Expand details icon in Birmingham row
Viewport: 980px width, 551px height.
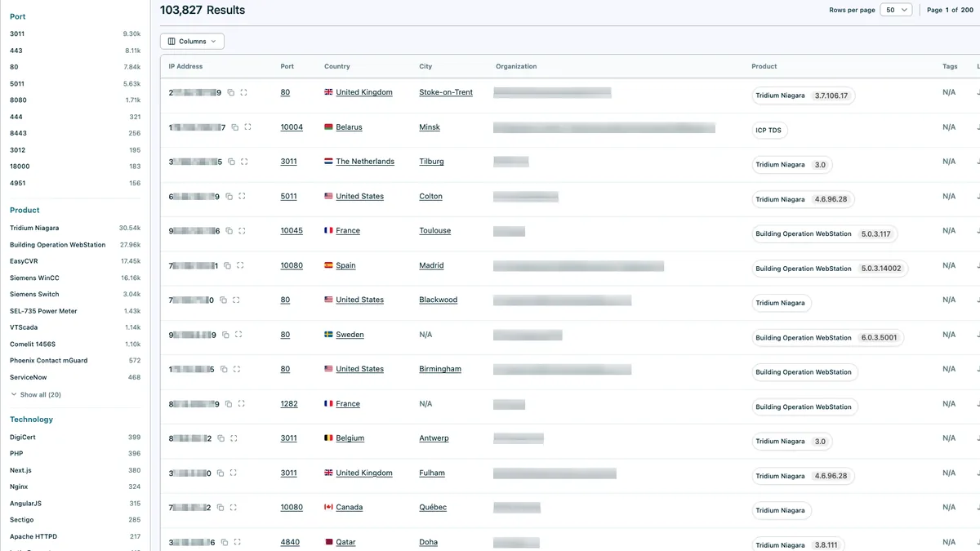click(x=237, y=369)
